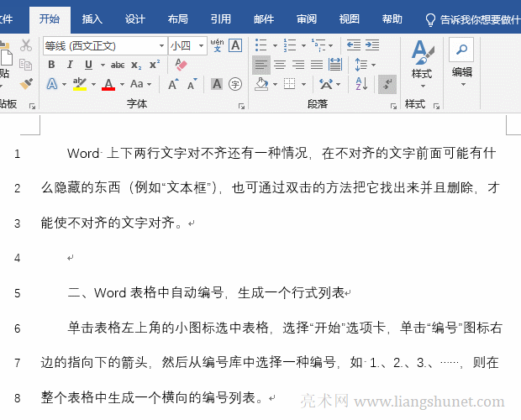This screenshot has width=521, height=420.
Task: Click the Cut scissors icon
Action: (26, 45)
